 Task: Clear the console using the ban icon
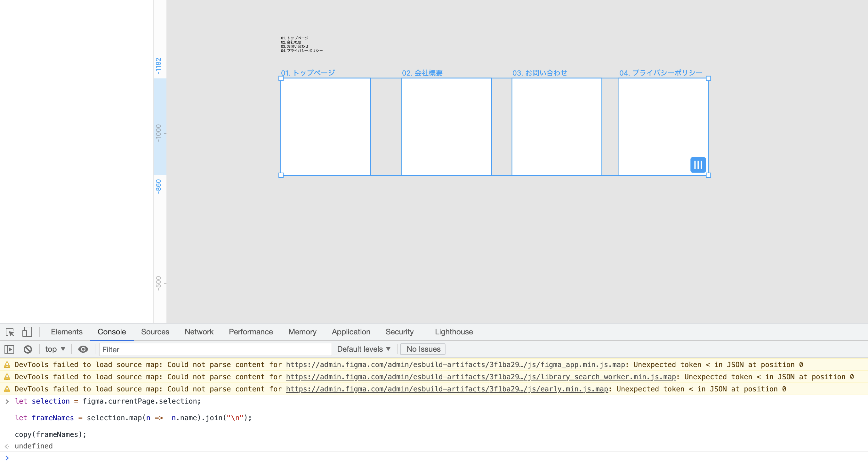pos(28,349)
